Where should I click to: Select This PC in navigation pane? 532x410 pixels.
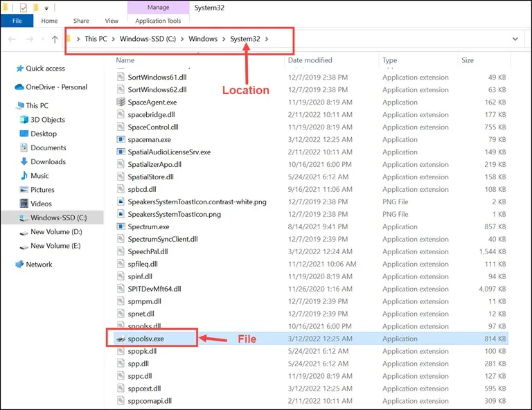click(37, 106)
